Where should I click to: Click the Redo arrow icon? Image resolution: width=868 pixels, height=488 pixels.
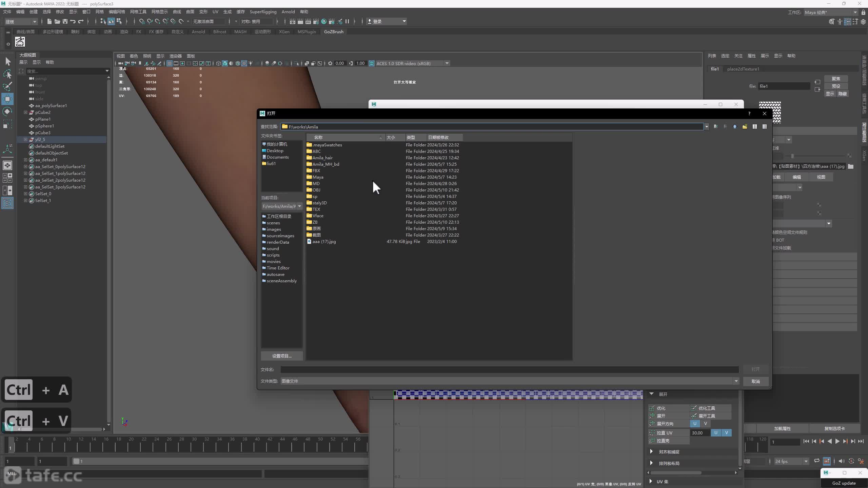tap(81, 21)
